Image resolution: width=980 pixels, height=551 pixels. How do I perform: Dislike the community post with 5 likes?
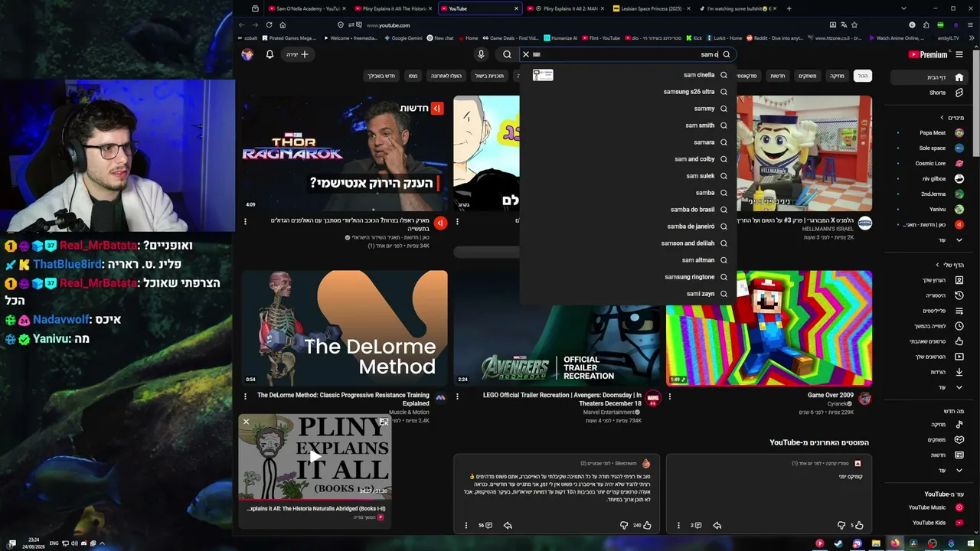click(x=841, y=525)
